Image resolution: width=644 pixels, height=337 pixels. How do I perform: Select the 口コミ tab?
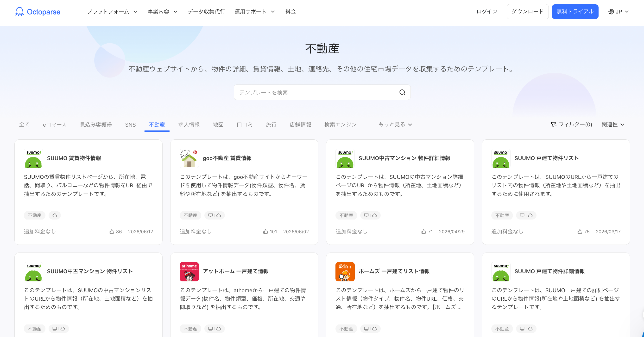pyautogui.click(x=244, y=125)
